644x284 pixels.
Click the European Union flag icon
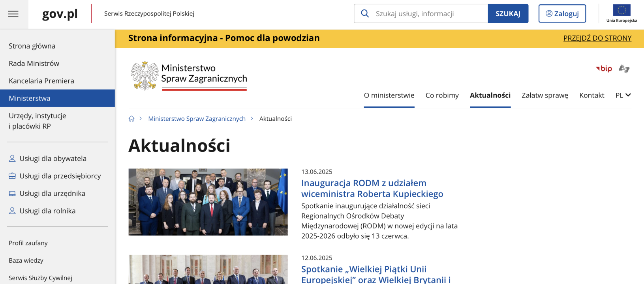(x=621, y=10)
